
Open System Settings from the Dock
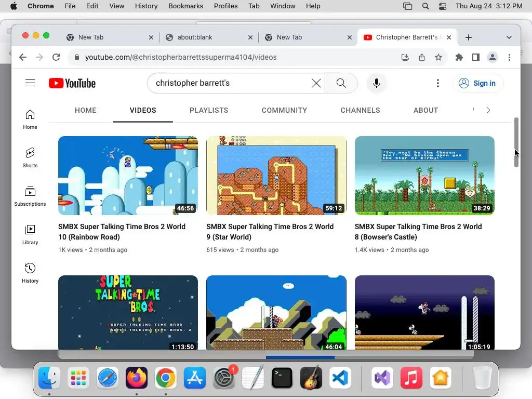click(x=224, y=378)
